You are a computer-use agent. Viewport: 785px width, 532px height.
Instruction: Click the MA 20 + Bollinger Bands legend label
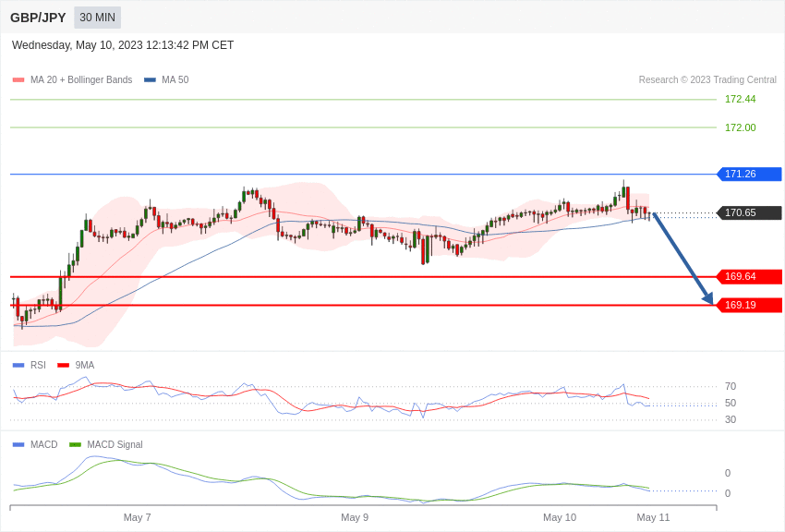(81, 79)
